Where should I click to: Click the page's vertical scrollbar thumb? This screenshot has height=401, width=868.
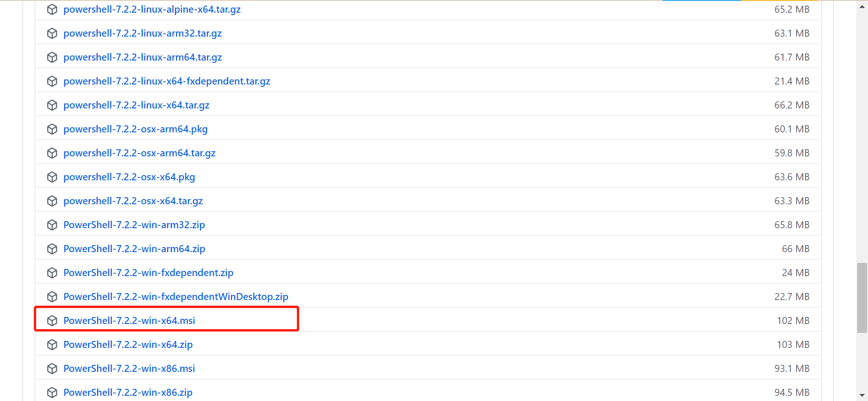click(862, 298)
